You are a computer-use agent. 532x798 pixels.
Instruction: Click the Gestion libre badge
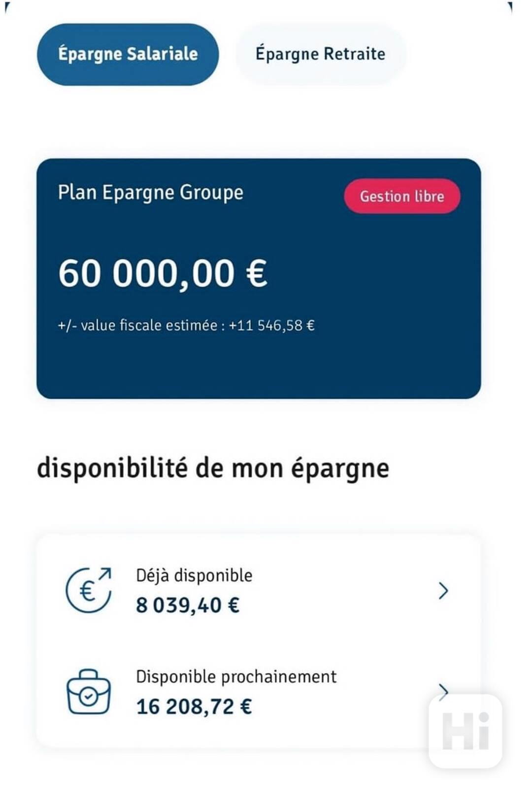tap(402, 197)
